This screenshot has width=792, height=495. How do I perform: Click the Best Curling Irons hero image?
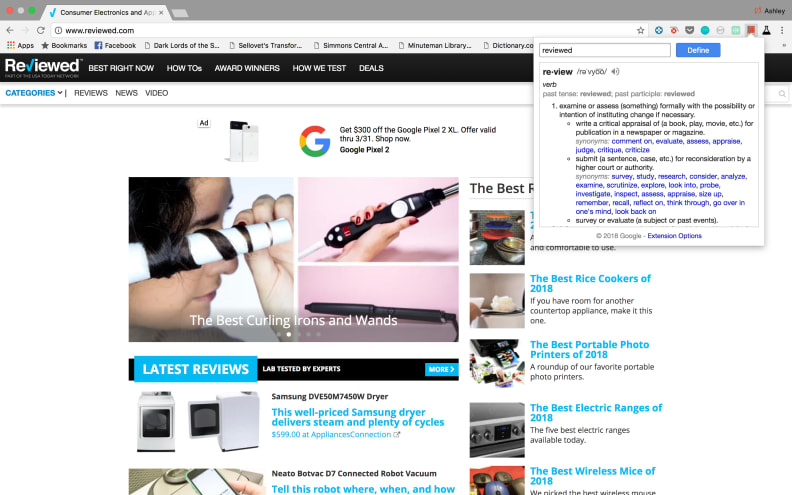coord(293,259)
